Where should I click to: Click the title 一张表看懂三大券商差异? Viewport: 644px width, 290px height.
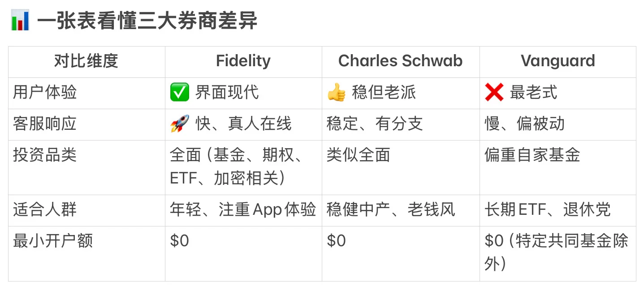coord(147,21)
